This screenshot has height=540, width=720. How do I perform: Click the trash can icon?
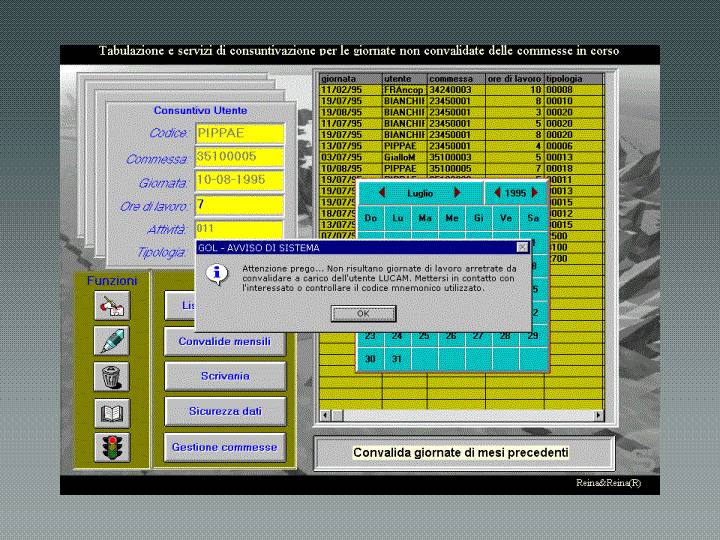tap(112, 376)
